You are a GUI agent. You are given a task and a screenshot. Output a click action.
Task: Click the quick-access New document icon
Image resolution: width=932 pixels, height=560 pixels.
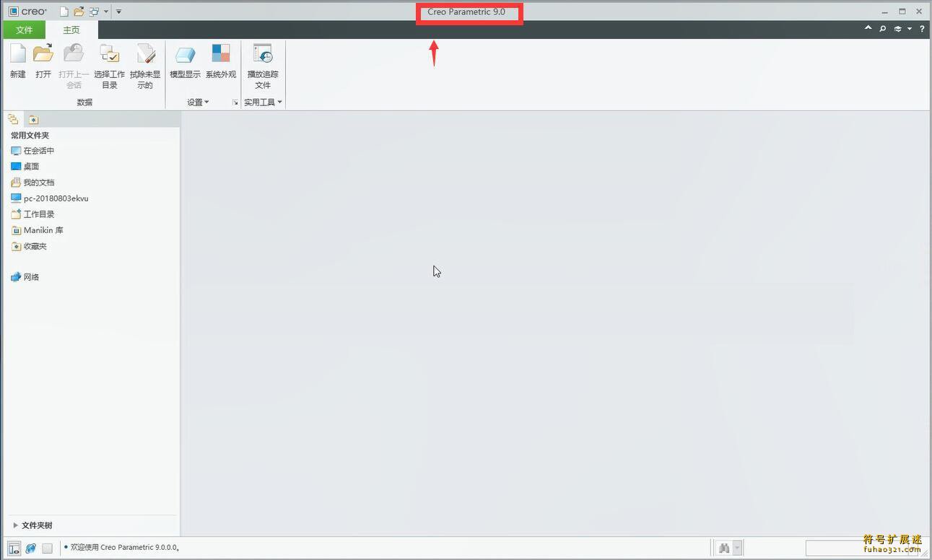64,12
